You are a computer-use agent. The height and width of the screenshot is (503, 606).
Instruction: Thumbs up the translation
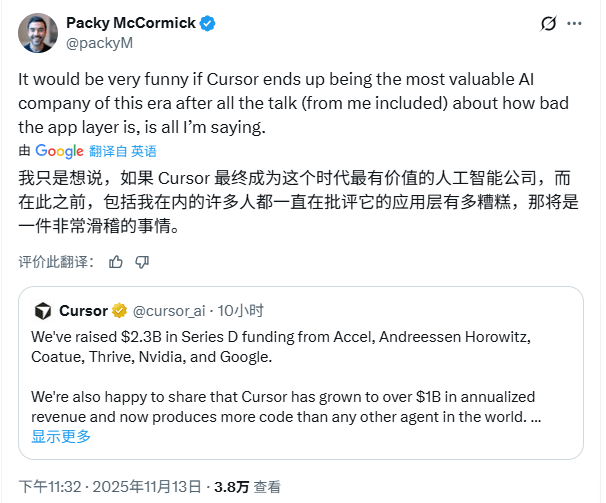click(x=116, y=262)
